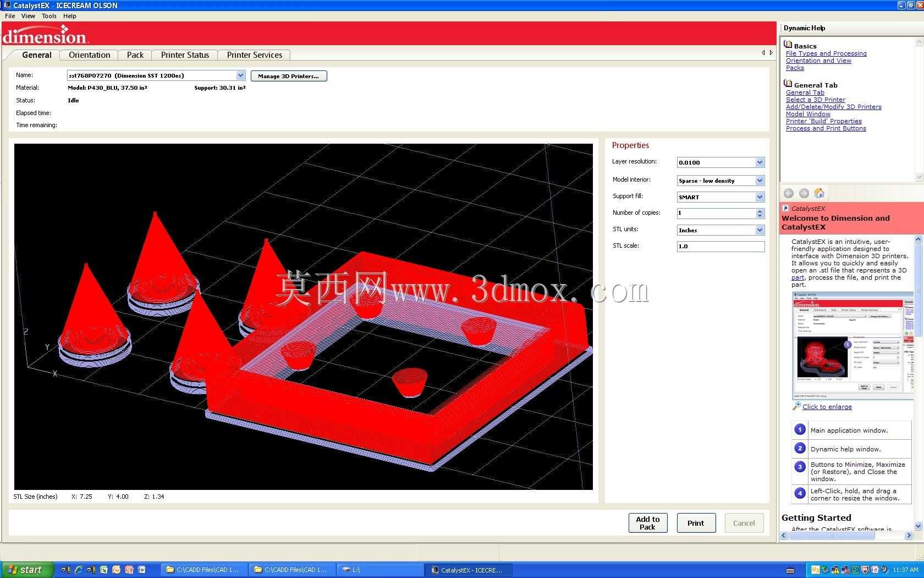Image resolution: width=924 pixels, height=578 pixels.
Task: Click the Safely Remove Hardware tray icon
Action: tap(826, 570)
